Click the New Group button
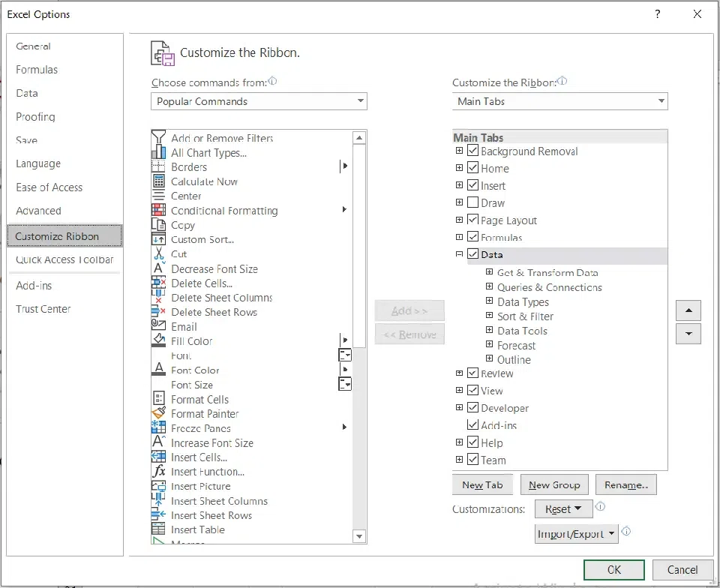Screen dimensions: 720x588 click(x=554, y=484)
